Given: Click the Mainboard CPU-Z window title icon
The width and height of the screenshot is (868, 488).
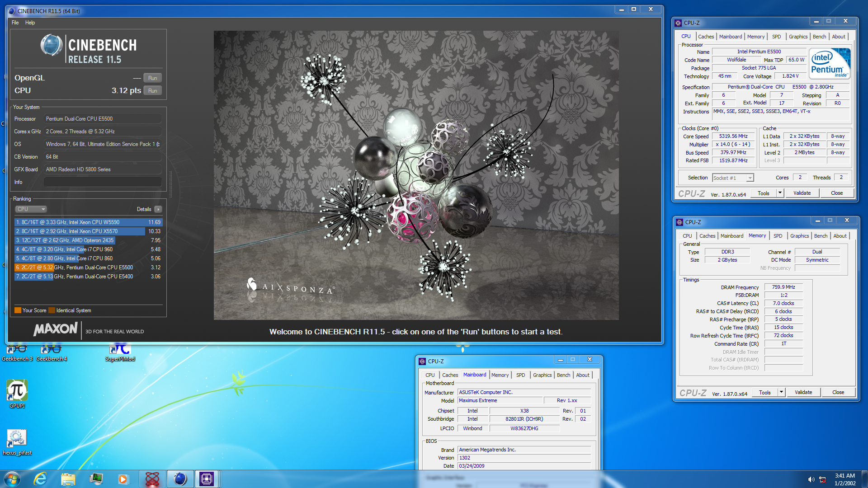Looking at the screenshot, I should [422, 361].
